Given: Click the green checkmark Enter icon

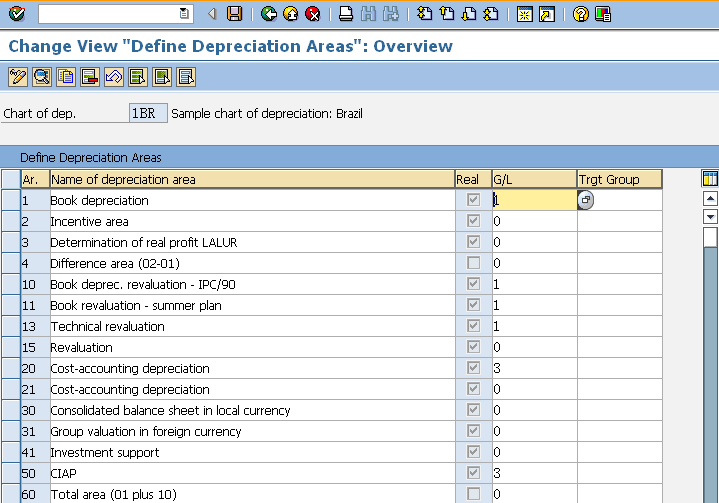Looking at the screenshot, I should [x=17, y=14].
